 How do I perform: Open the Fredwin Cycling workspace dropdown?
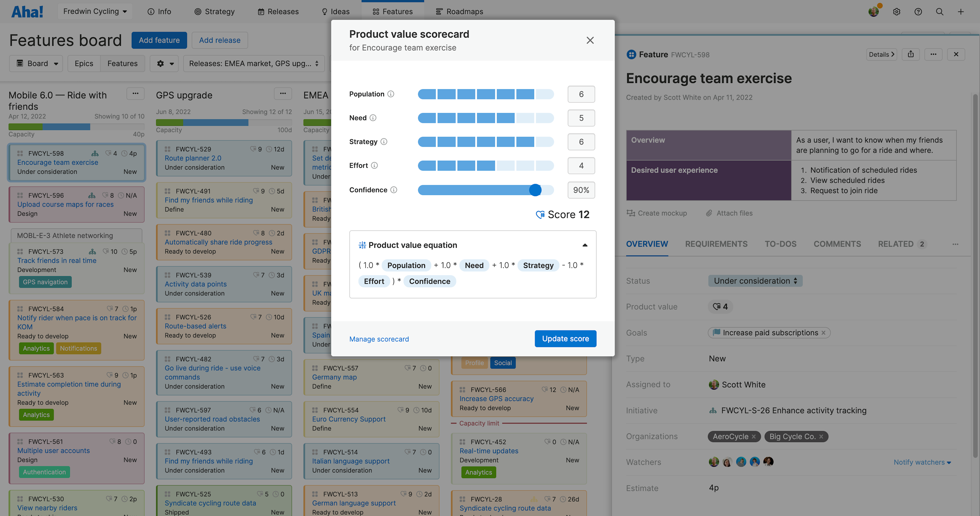point(95,11)
